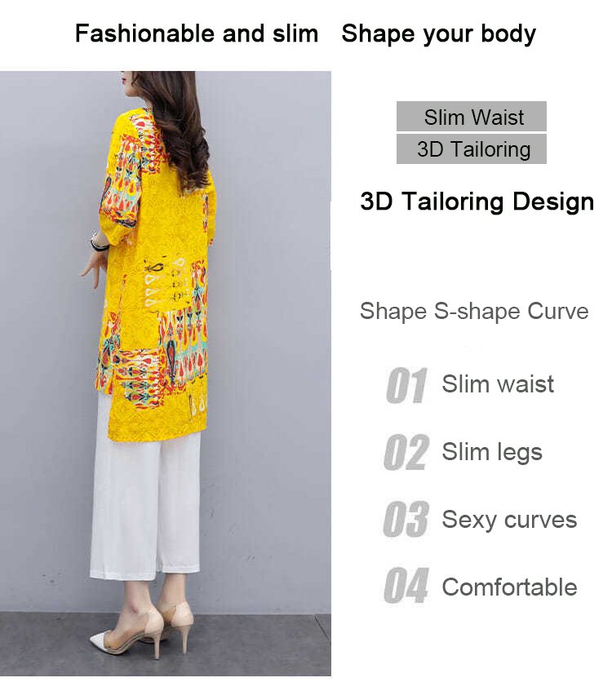
Task: Click the 03 number badge
Action: 406,519
